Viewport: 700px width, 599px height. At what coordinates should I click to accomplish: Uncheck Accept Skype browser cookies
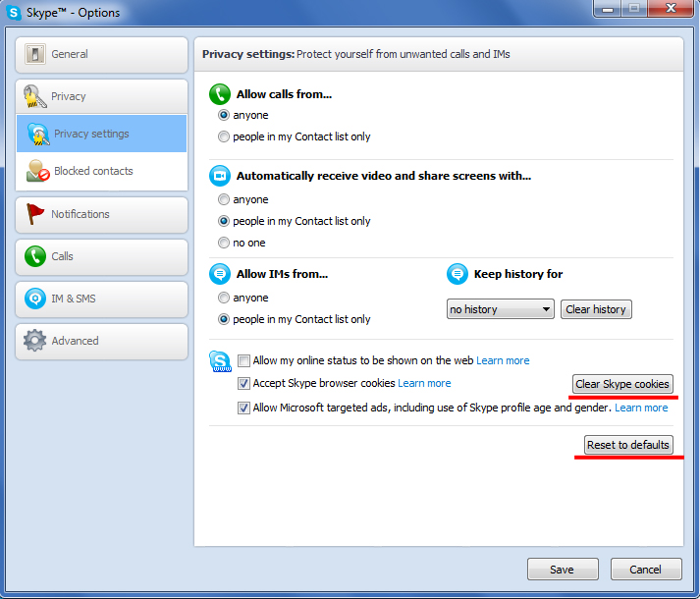[x=244, y=383]
